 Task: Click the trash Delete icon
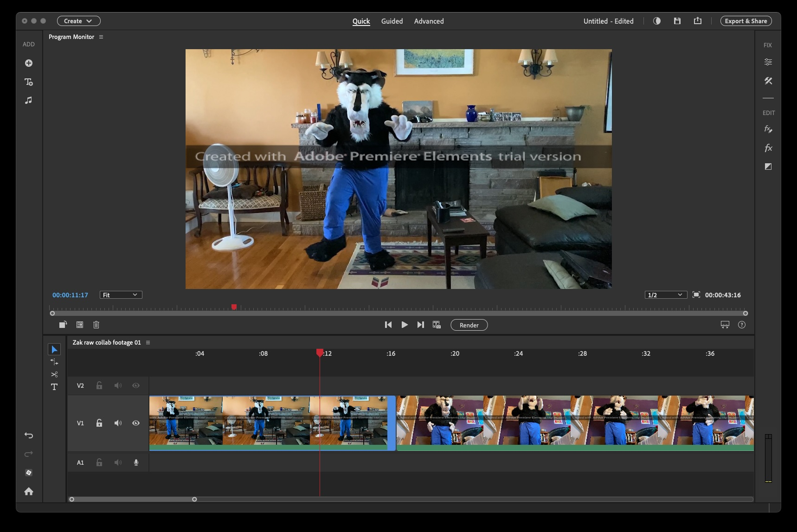pyautogui.click(x=96, y=325)
